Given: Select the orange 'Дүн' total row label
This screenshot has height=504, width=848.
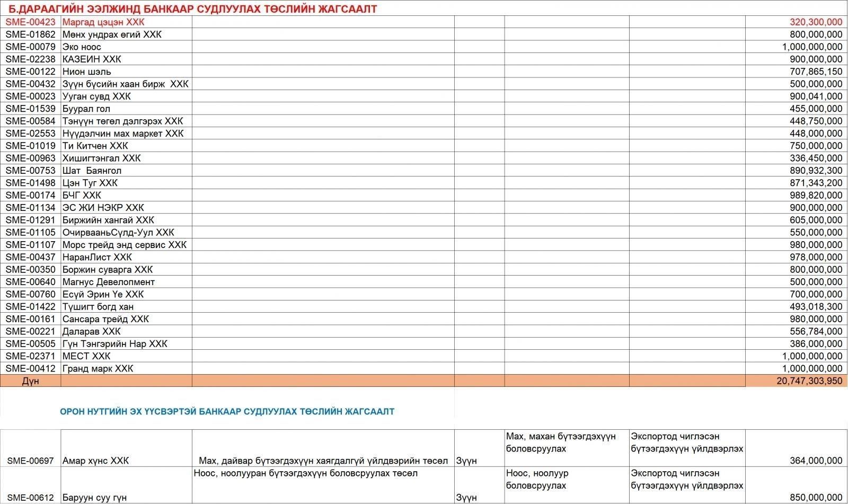Looking at the screenshot, I should 30,381.
